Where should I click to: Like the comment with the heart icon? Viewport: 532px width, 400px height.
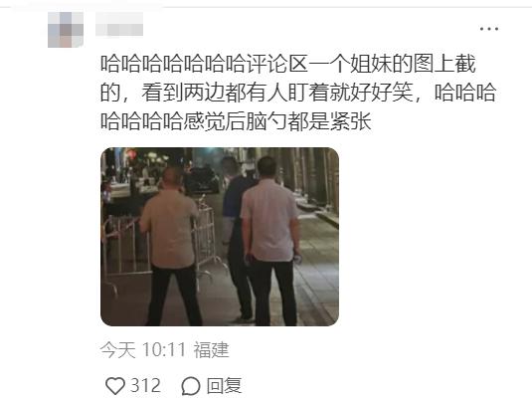[x=115, y=386]
